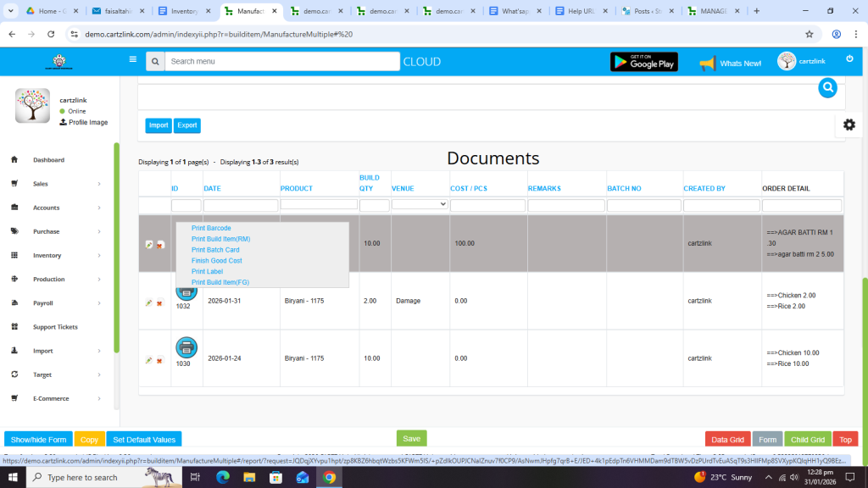Open settings with the gear icon
The width and height of the screenshot is (868, 488).
(x=849, y=125)
